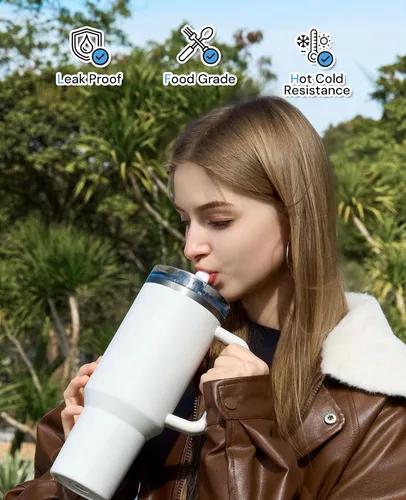The height and width of the screenshot is (500, 406).
Task: Click the lower end of the tumbler handle
Action: (x=186, y=423)
